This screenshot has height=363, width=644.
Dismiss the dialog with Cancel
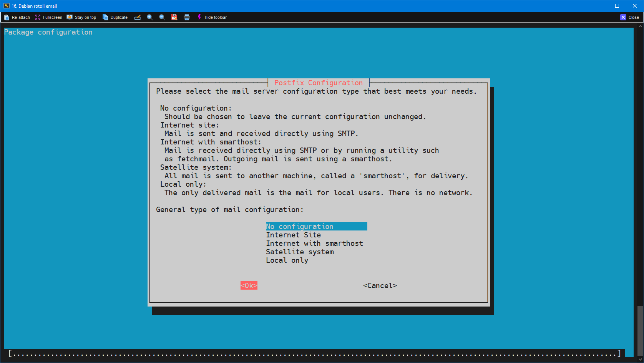click(x=380, y=285)
